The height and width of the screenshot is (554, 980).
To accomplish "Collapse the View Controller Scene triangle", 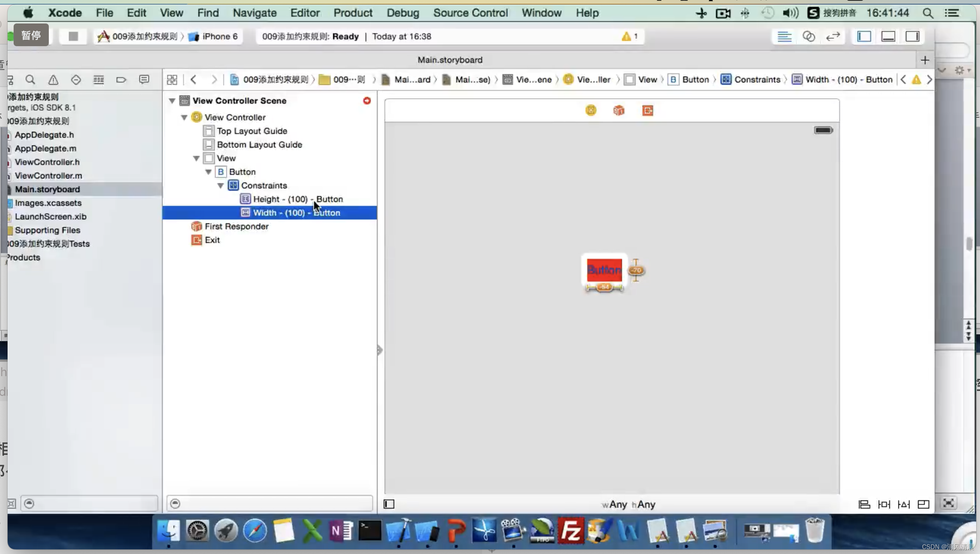I will click(x=172, y=101).
